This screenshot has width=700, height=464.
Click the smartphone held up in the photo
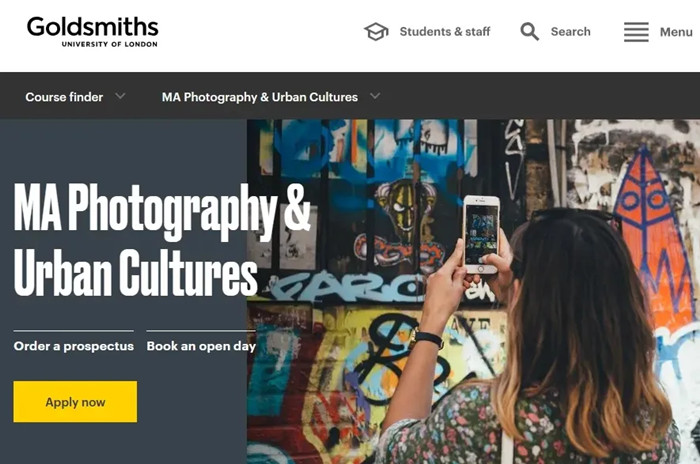click(481, 234)
